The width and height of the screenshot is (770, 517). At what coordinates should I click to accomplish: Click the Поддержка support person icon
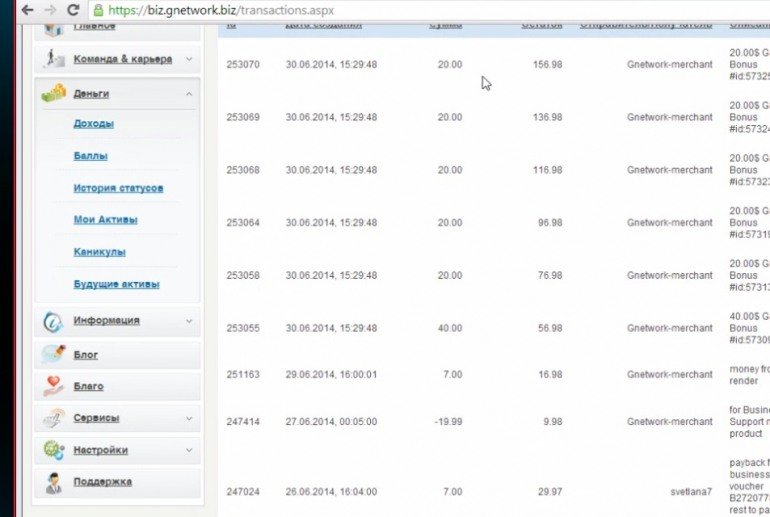point(54,482)
